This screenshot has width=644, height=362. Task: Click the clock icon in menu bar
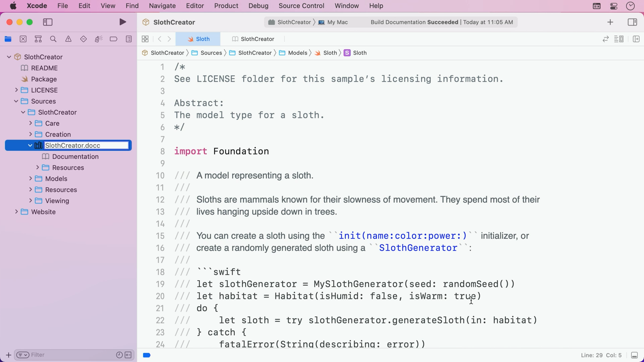(x=631, y=6)
